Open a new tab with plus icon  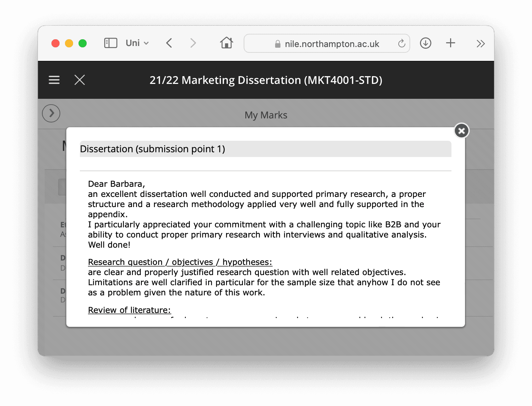pyautogui.click(x=450, y=43)
